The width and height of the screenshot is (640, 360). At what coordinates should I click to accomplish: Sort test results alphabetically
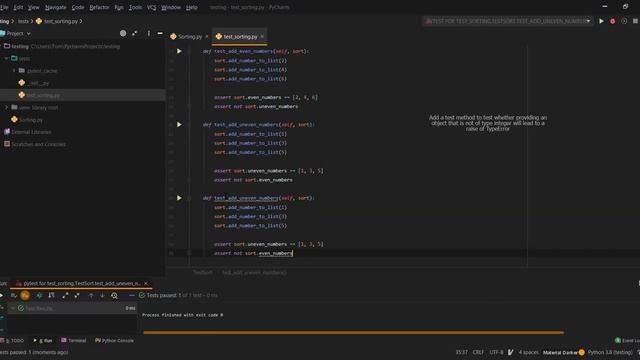tap(39, 295)
